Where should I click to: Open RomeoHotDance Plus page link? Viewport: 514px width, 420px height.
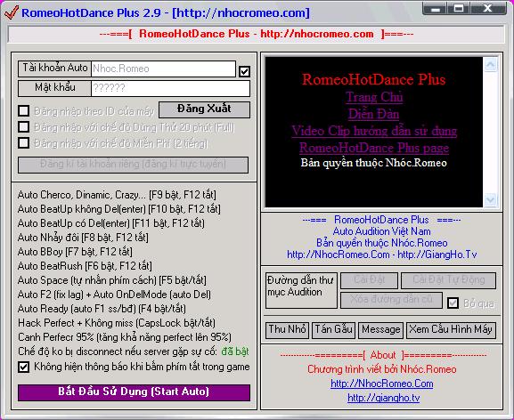(374, 148)
